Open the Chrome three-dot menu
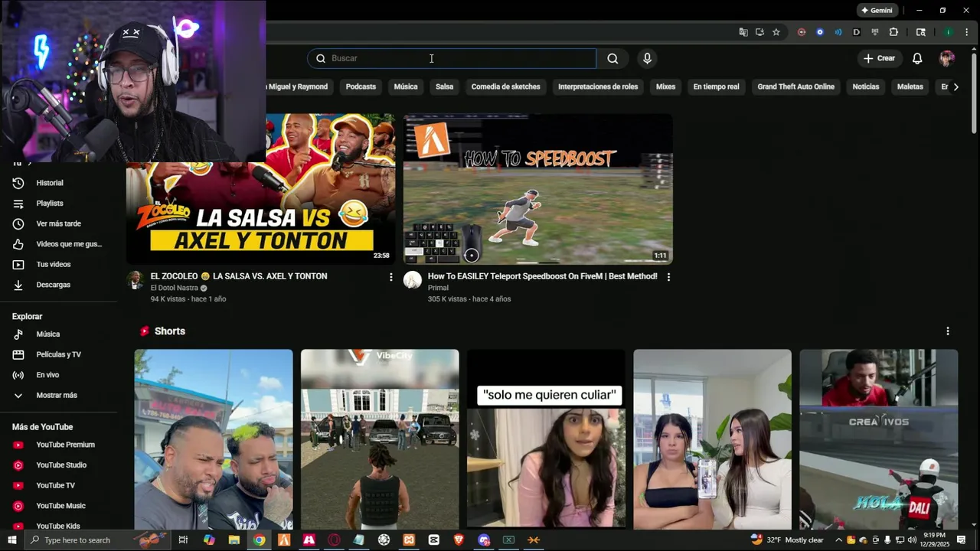 click(x=966, y=32)
